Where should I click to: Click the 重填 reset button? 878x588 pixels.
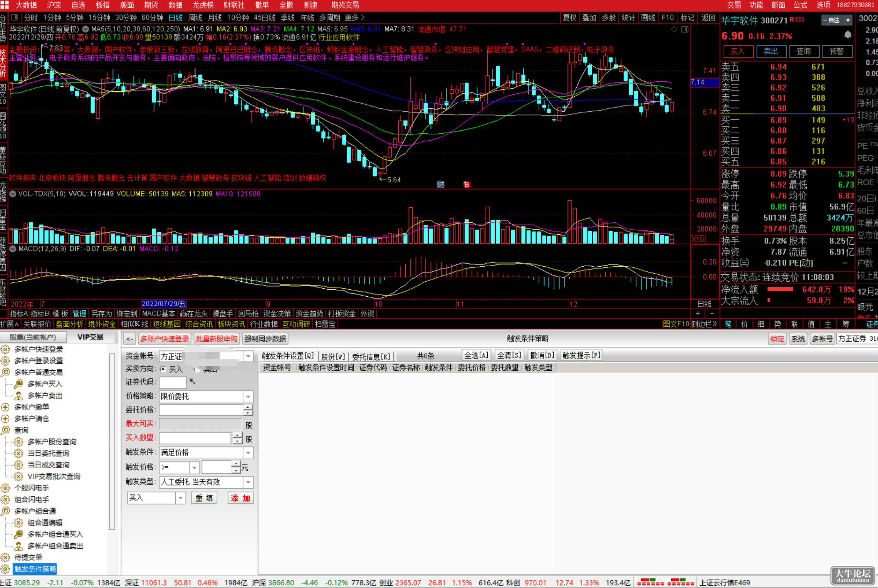(x=204, y=498)
